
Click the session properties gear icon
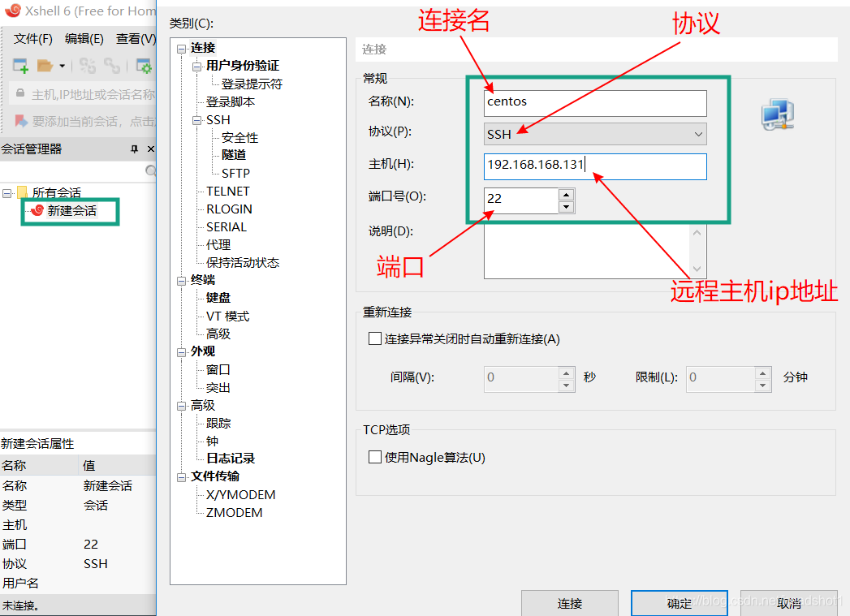(145, 66)
